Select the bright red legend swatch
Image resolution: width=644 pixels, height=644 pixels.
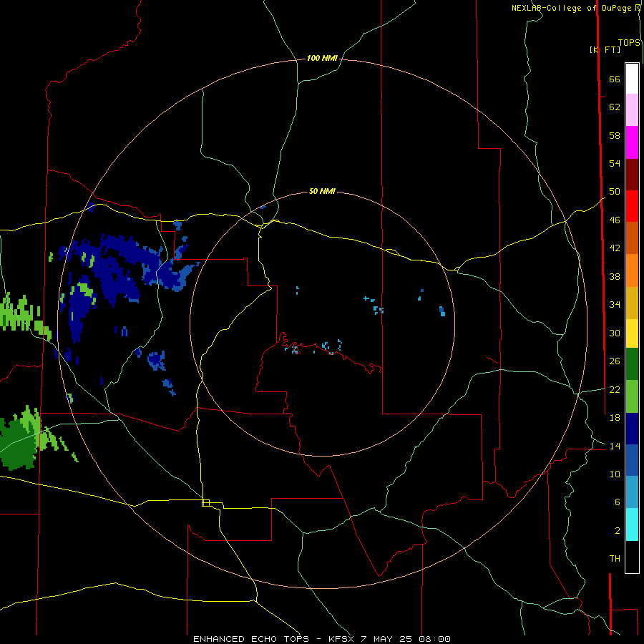[x=632, y=206]
